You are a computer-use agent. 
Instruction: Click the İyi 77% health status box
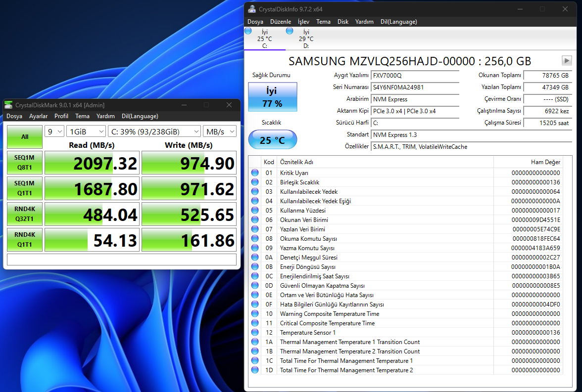click(272, 97)
